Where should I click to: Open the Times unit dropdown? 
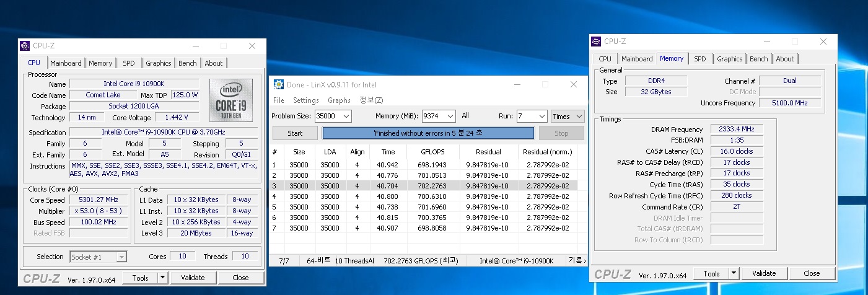click(568, 116)
